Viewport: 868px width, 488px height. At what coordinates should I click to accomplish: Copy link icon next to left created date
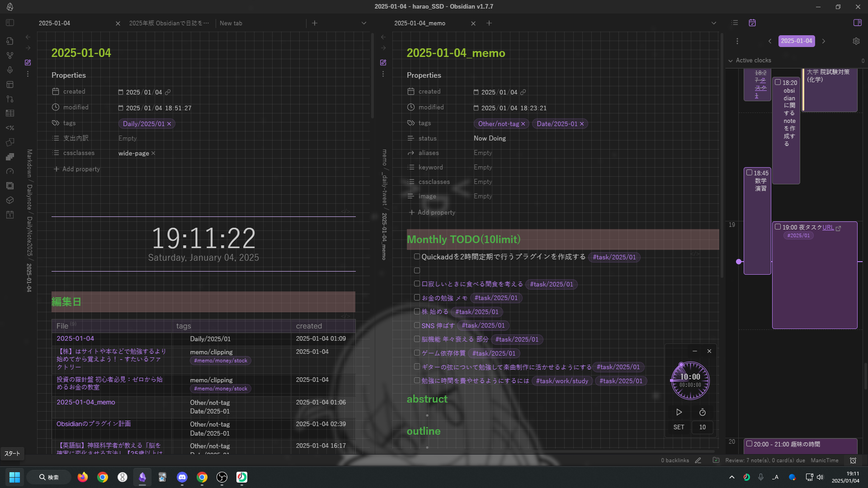point(168,92)
